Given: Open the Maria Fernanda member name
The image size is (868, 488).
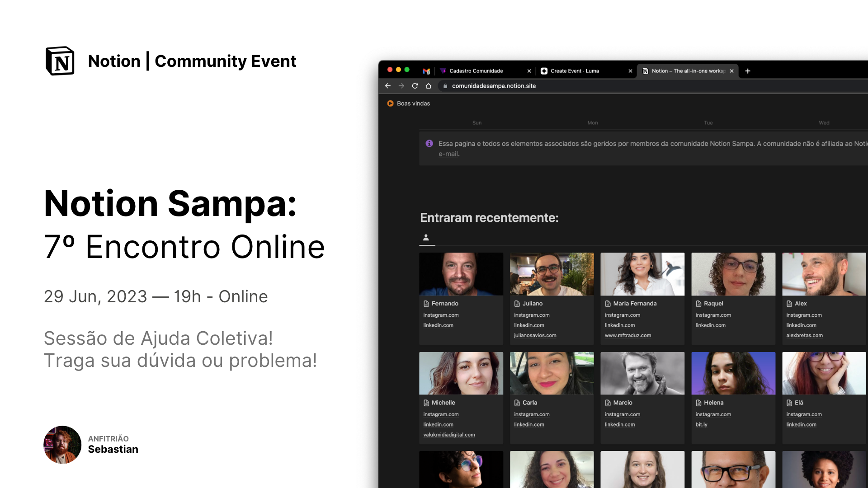Looking at the screenshot, I should (635, 304).
